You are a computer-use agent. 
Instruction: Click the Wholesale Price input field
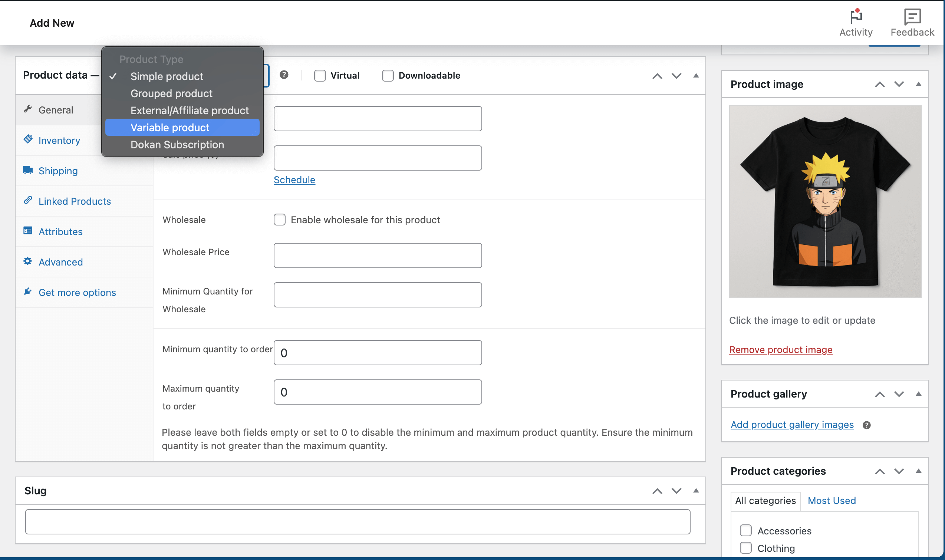click(378, 256)
